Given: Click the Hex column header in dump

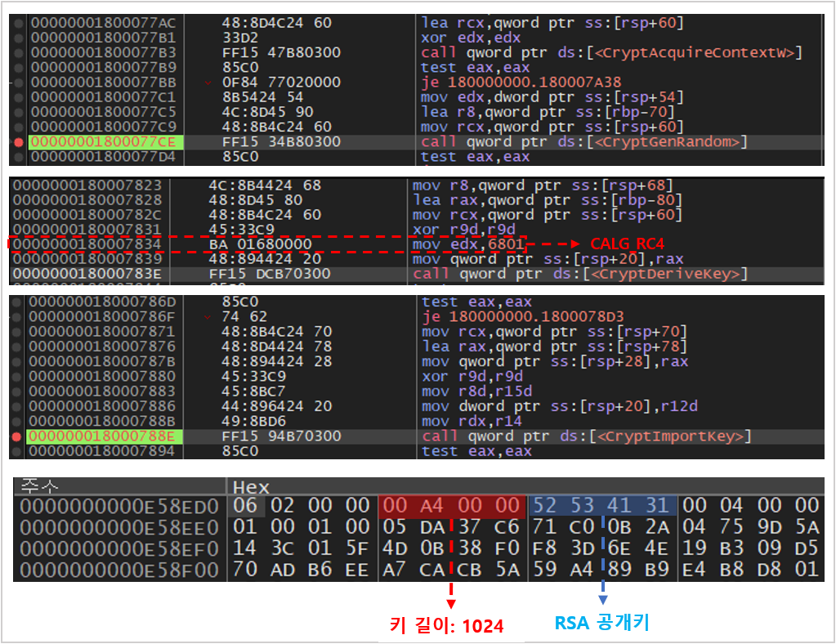Looking at the screenshot, I should point(252,487).
